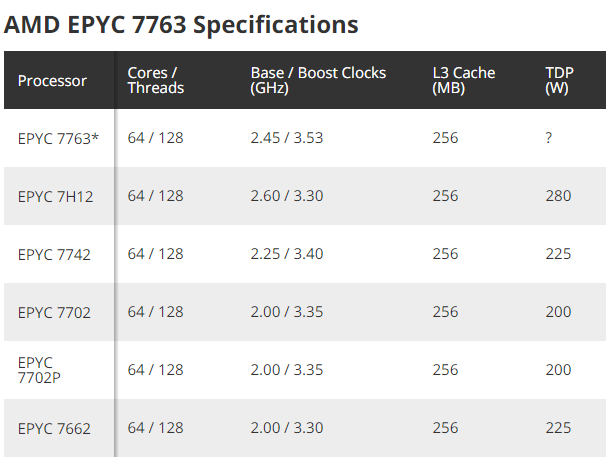Select the 280 TDP value
Screen dimensions: 610x470
coord(558,196)
